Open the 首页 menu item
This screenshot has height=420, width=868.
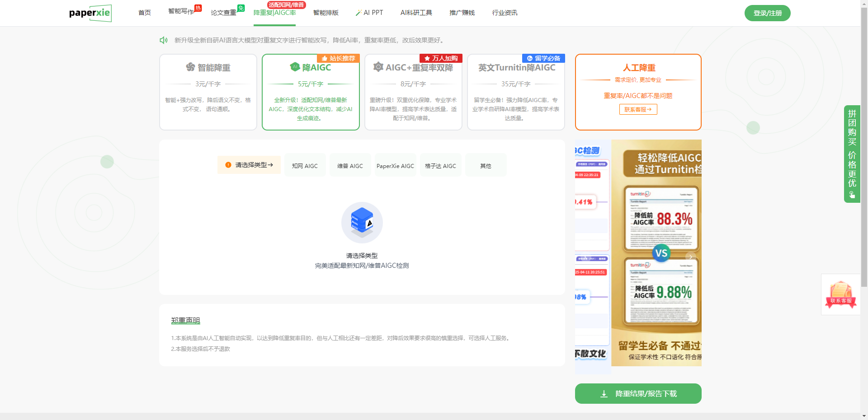(145, 13)
